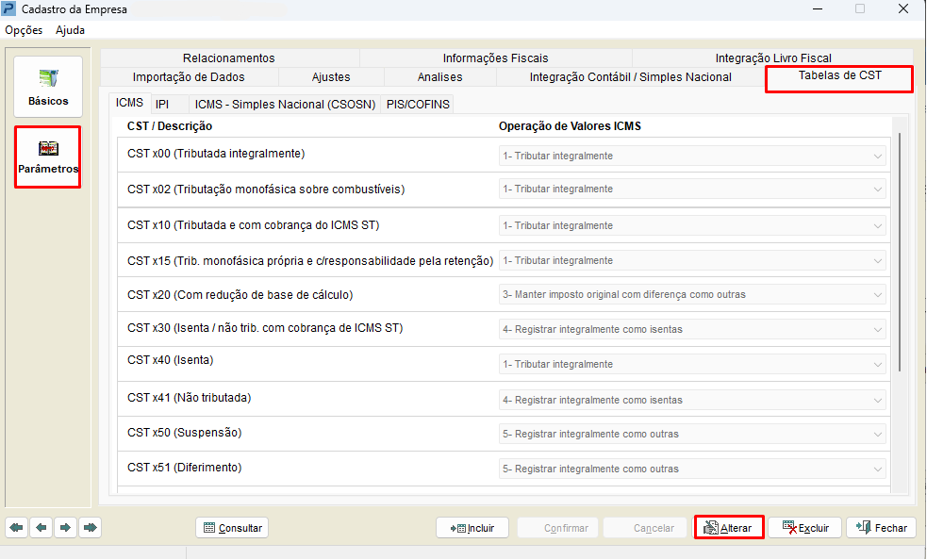The image size is (927, 560).
Task: Click 'CST x10 (Tributada e com cobrança do ICMS ST)'
Action: [253, 225]
